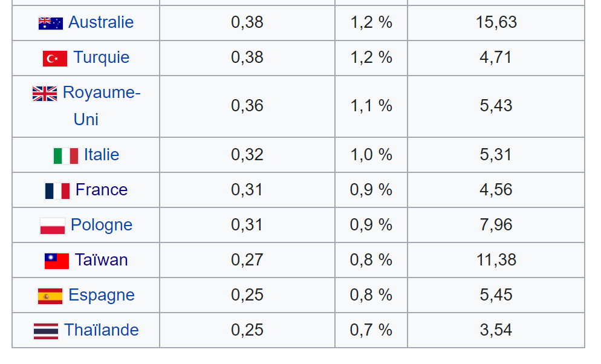The height and width of the screenshot is (364, 601).
Task: Open the Pologne link
Action: pyautogui.click(x=102, y=225)
